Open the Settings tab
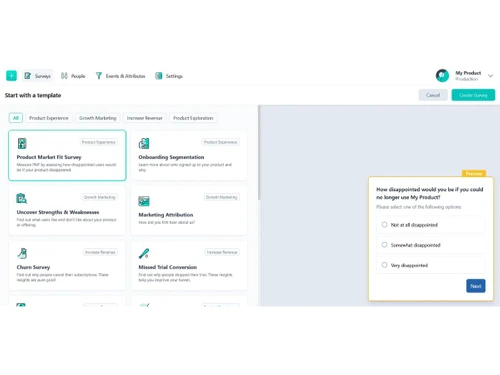 [x=169, y=76]
